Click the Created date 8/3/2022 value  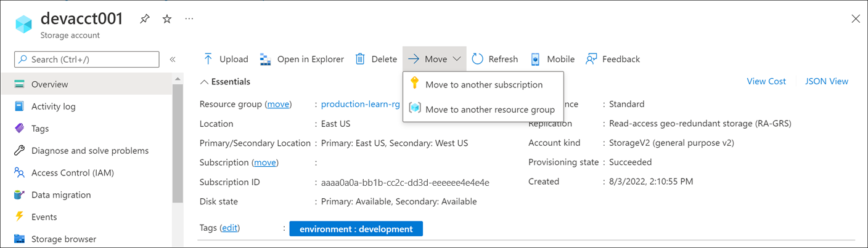(x=651, y=182)
